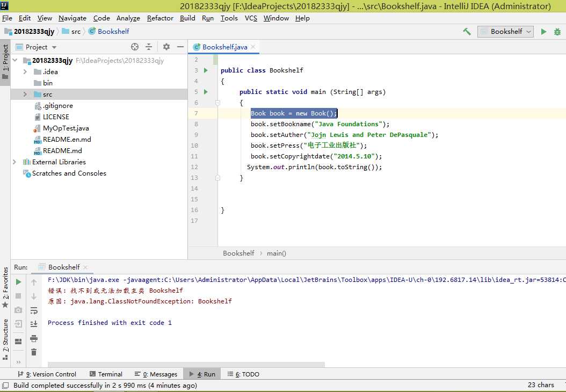Viewport: 566px width, 392px height.
Task: Run Bookshelf with the green play button
Action: click(x=543, y=32)
